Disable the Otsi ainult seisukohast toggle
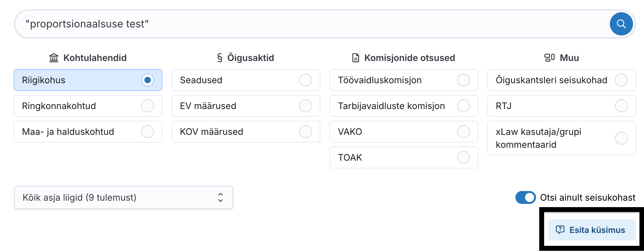The height and width of the screenshot is (251, 644). tap(525, 197)
